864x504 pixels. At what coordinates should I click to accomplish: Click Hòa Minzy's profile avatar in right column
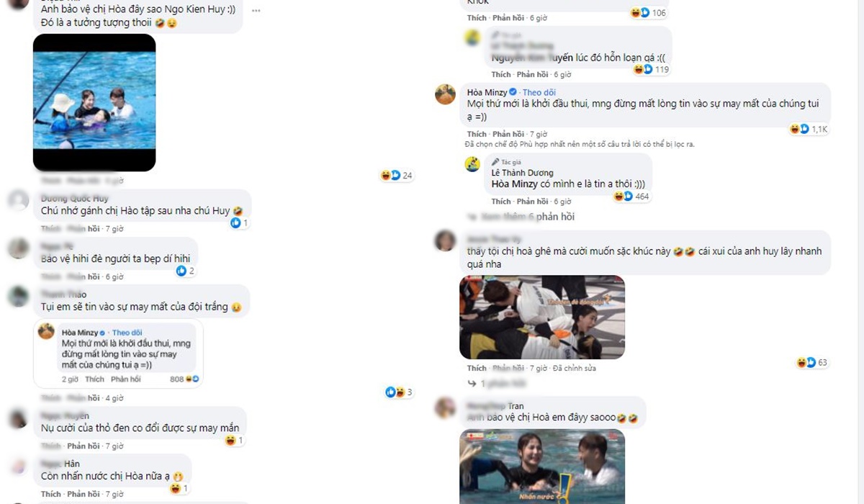coord(445,94)
